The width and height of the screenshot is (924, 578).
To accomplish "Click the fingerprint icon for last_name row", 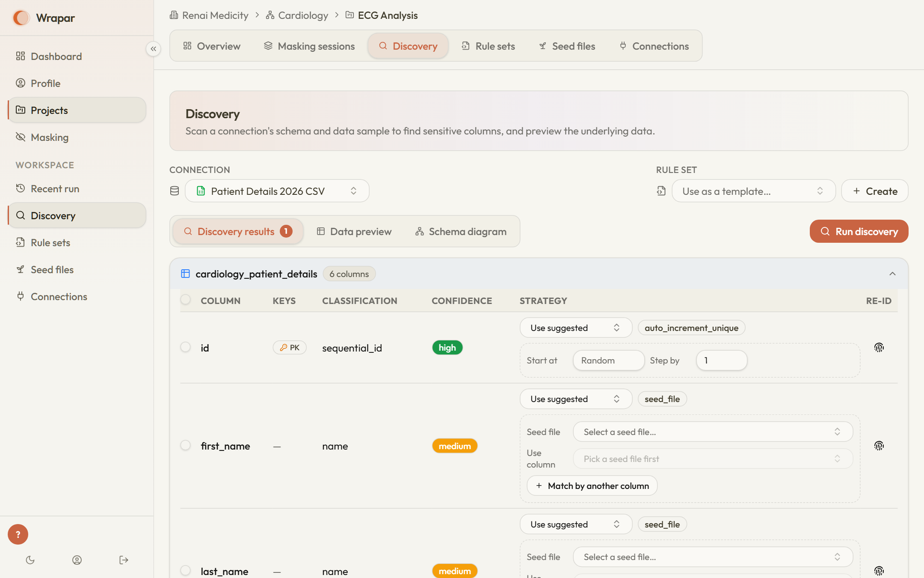I will pos(879,571).
